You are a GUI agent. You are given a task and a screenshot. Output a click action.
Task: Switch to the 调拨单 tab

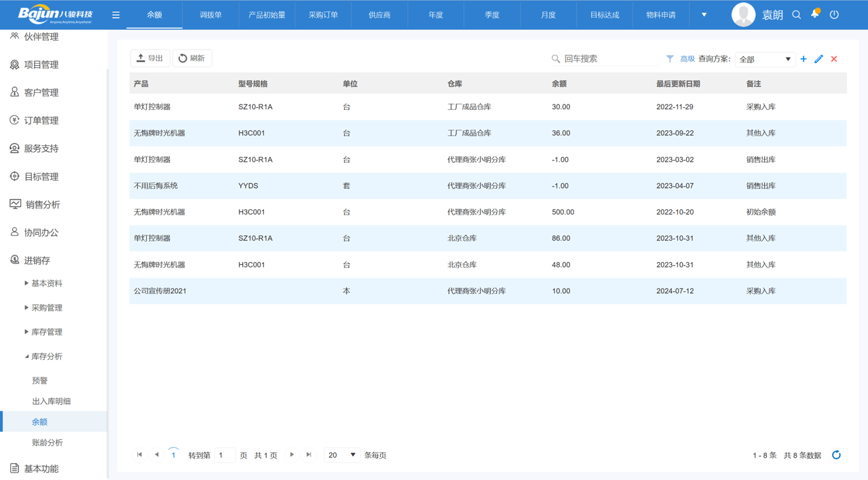coord(210,14)
